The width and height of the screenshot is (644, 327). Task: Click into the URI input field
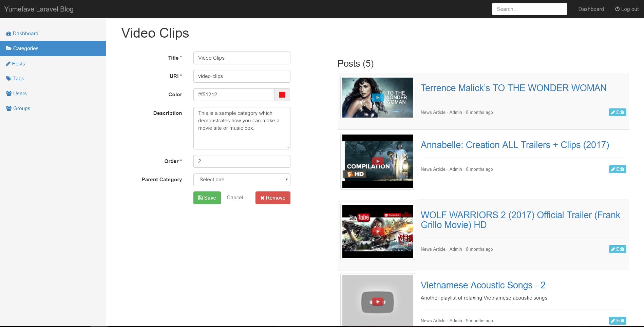242,76
